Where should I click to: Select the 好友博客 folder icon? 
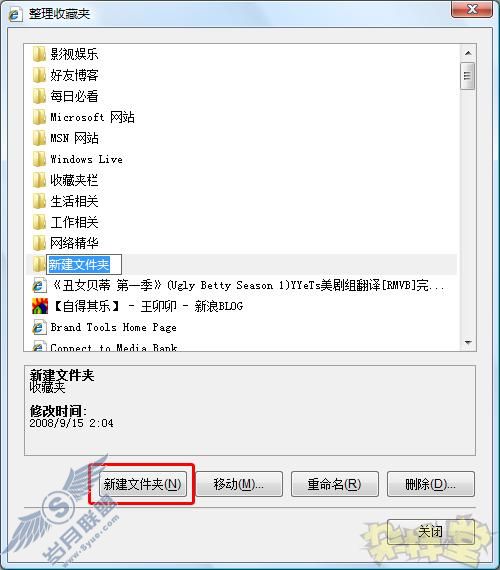click(x=39, y=75)
